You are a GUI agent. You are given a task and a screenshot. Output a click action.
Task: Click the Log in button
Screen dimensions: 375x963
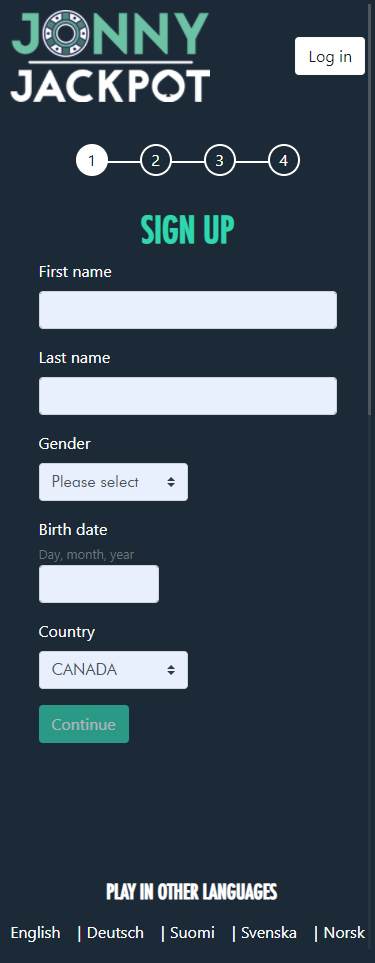[330, 56]
